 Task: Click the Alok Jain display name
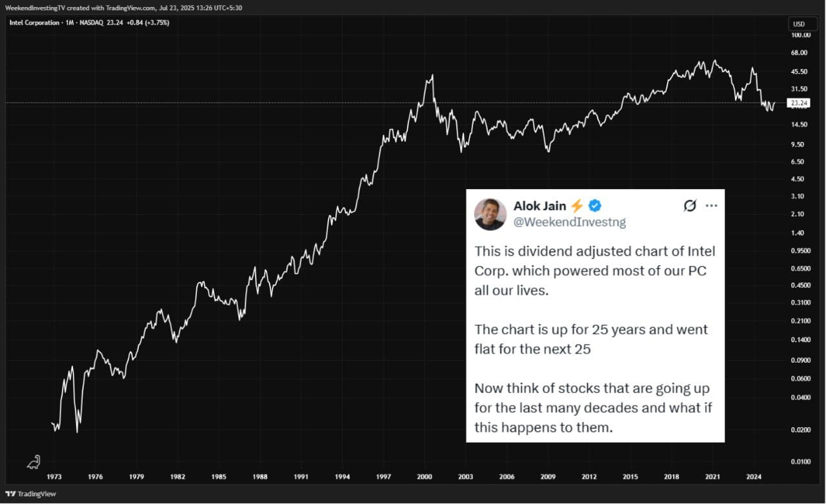(x=540, y=206)
